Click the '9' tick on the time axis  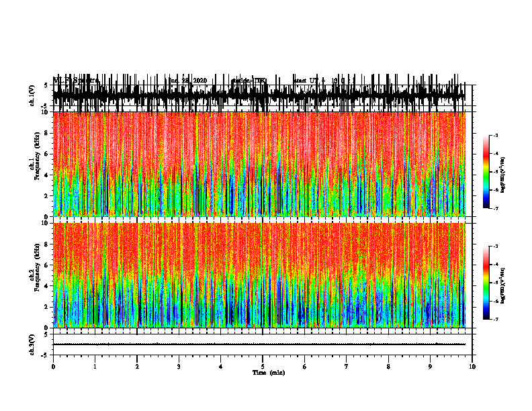430,367
